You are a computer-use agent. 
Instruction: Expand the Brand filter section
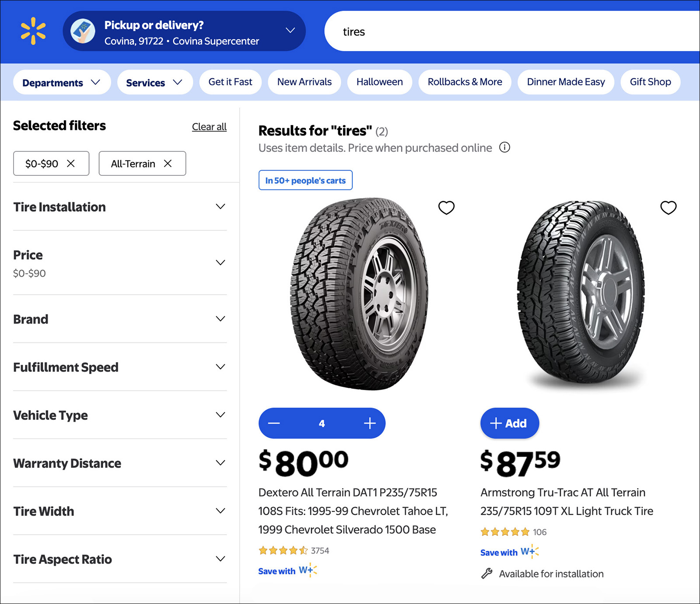(x=120, y=319)
